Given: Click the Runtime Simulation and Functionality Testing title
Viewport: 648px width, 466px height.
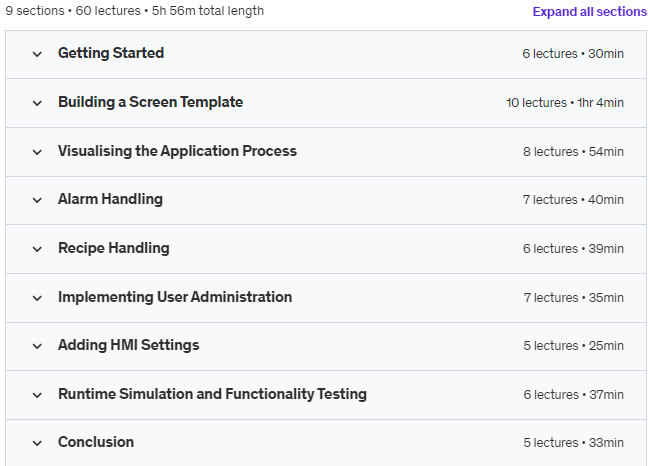Looking at the screenshot, I should click(x=212, y=394).
